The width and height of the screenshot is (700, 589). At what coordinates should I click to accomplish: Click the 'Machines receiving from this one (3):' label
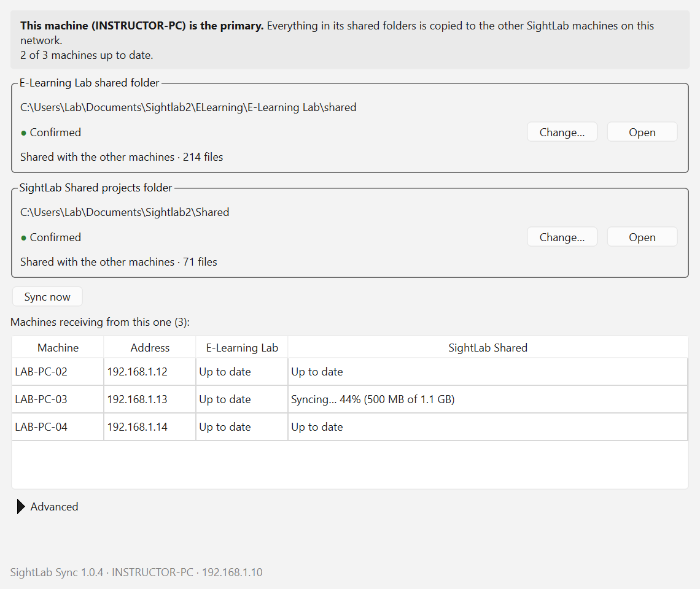[100, 322]
